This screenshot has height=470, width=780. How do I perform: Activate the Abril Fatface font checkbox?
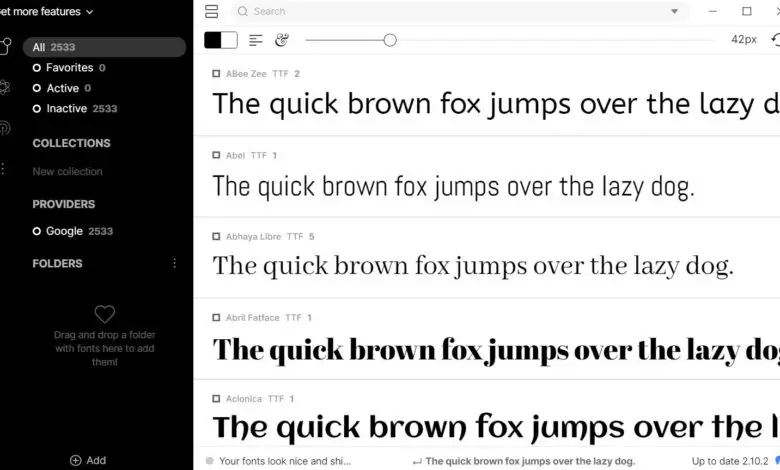click(x=216, y=317)
